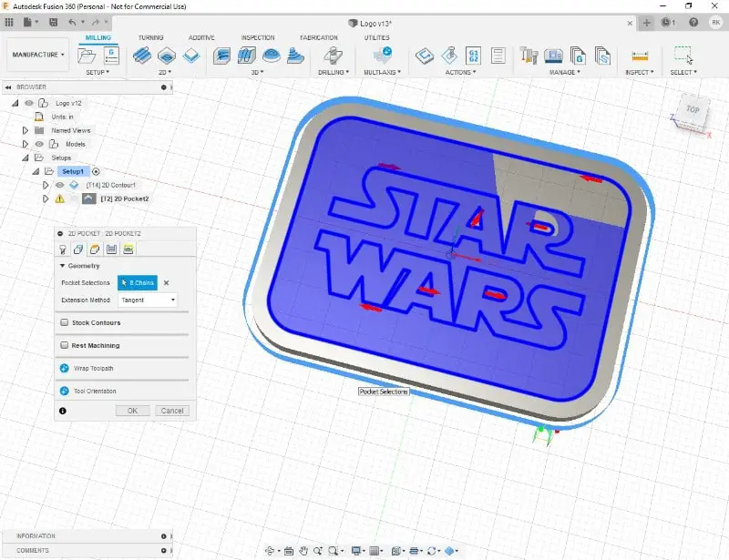Click the Undo arrow

pos(72,22)
